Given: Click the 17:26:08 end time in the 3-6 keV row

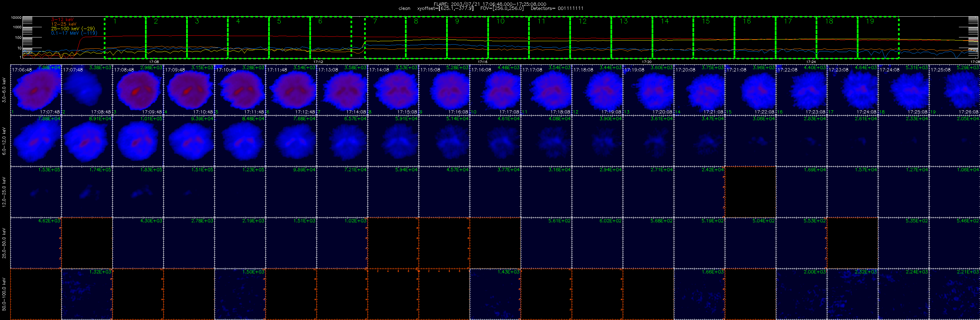Looking at the screenshot, I should 968,112.
